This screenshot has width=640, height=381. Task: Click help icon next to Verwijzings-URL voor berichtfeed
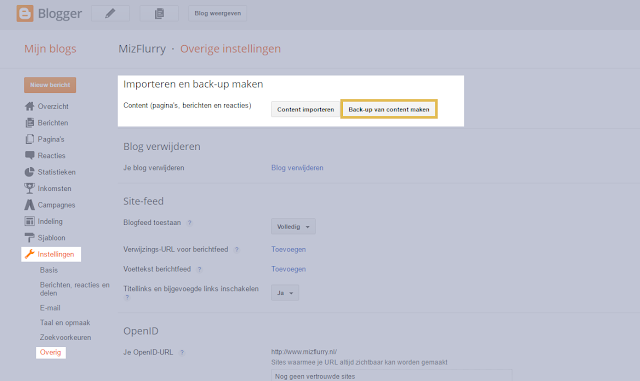coord(237,250)
